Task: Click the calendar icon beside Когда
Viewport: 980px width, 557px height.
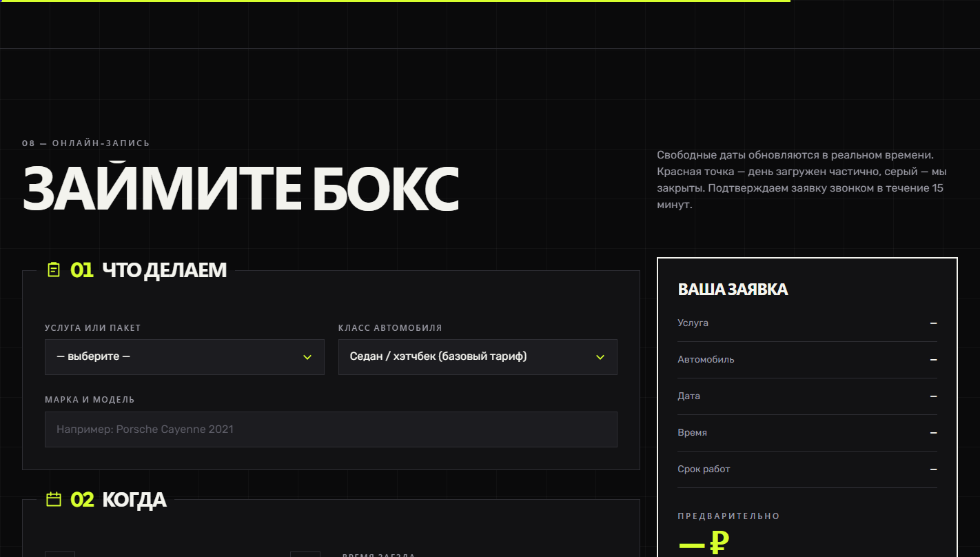Action: (54, 499)
